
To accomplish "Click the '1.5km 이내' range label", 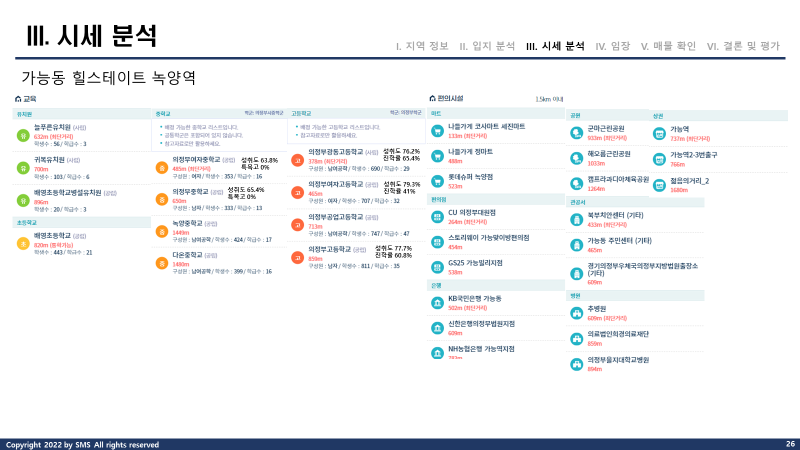I will [549, 99].
